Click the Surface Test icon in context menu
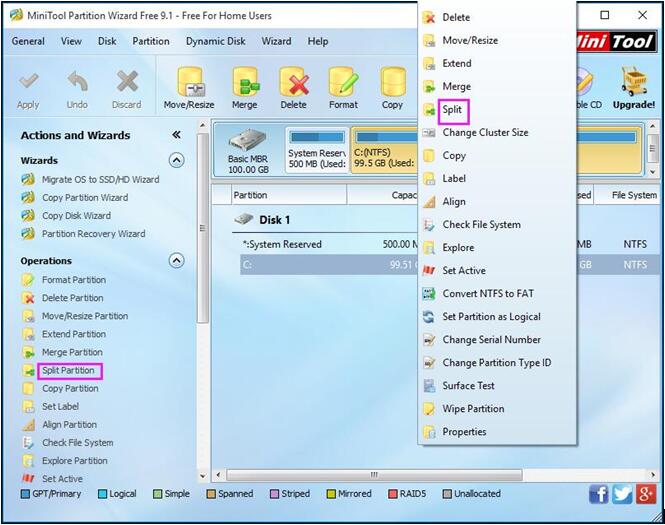This screenshot has height=525, width=665. 429,386
